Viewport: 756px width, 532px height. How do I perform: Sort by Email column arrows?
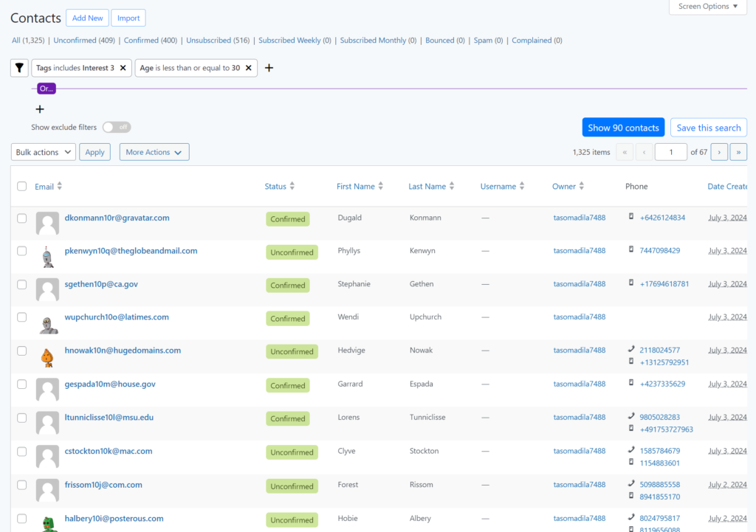[60, 186]
